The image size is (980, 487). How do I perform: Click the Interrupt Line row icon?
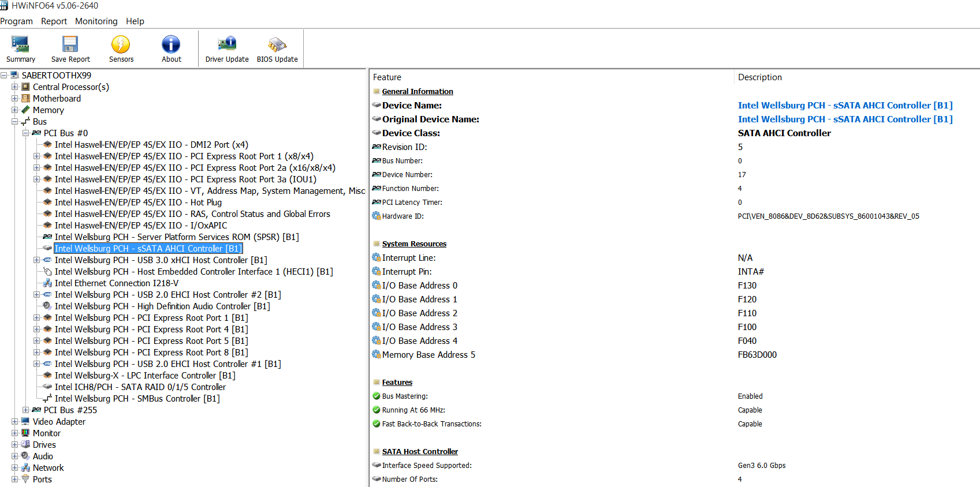coord(377,258)
